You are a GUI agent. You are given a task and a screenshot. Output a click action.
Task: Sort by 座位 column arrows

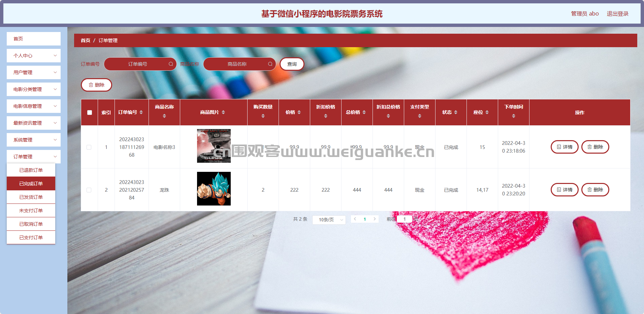[x=487, y=112]
